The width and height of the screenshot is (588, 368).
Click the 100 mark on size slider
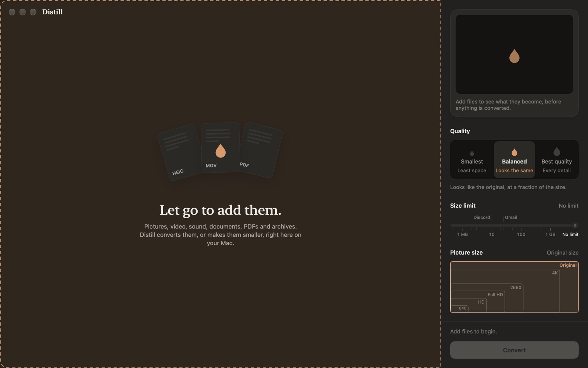(x=521, y=234)
